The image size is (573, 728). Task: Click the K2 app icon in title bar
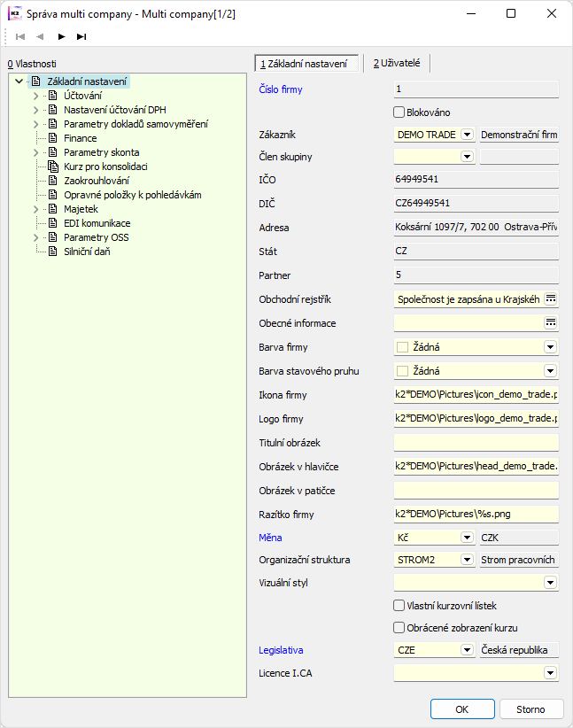[15, 13]
